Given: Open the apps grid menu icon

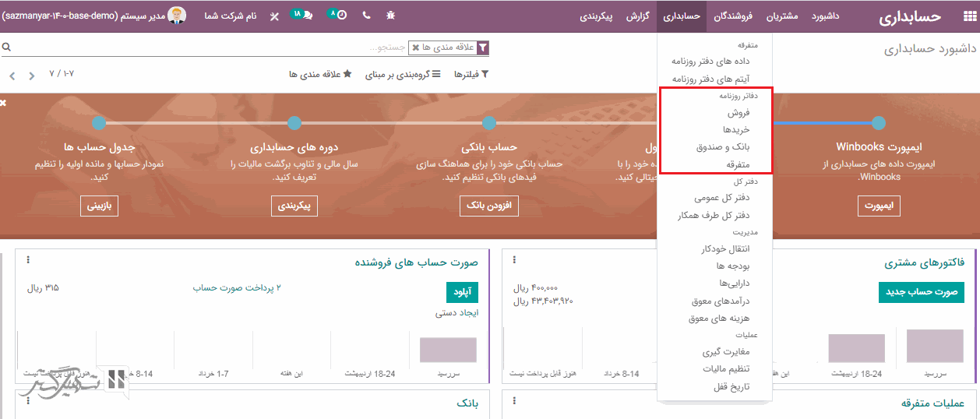Looking at the screenshot, I should click(x=968, y=16).
